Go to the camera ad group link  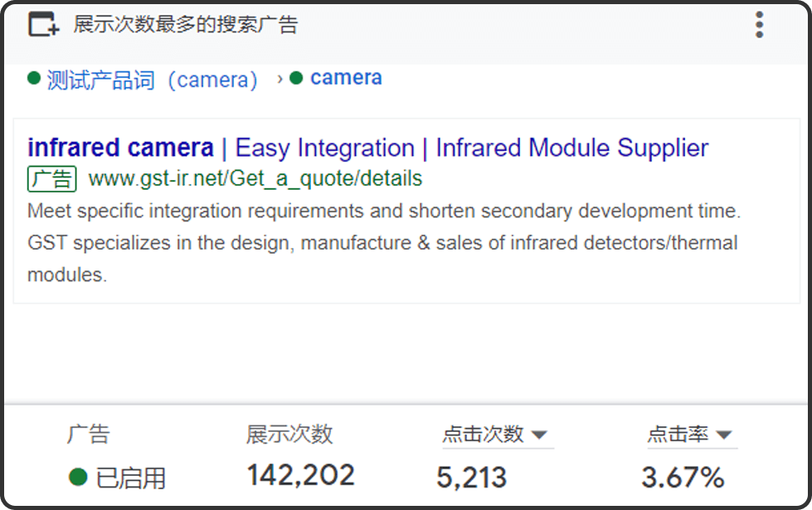(x=346, y=78)
